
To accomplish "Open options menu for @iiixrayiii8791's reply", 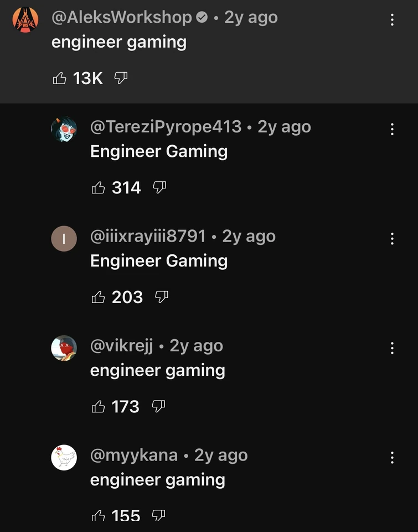I will 392,238.
